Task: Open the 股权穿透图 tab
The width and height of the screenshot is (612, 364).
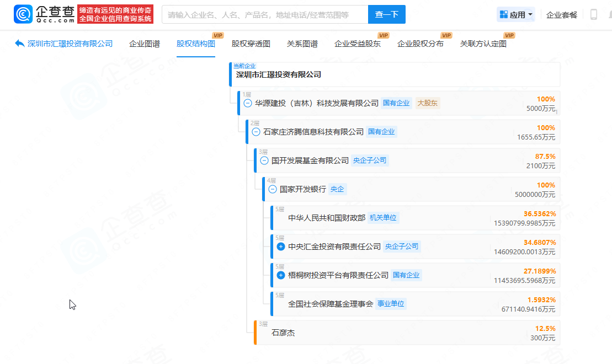Action: pos(251,44)
